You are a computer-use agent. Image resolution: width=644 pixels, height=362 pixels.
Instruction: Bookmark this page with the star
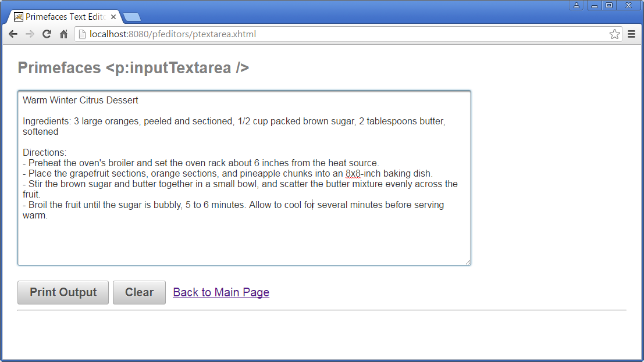(614, 34)
